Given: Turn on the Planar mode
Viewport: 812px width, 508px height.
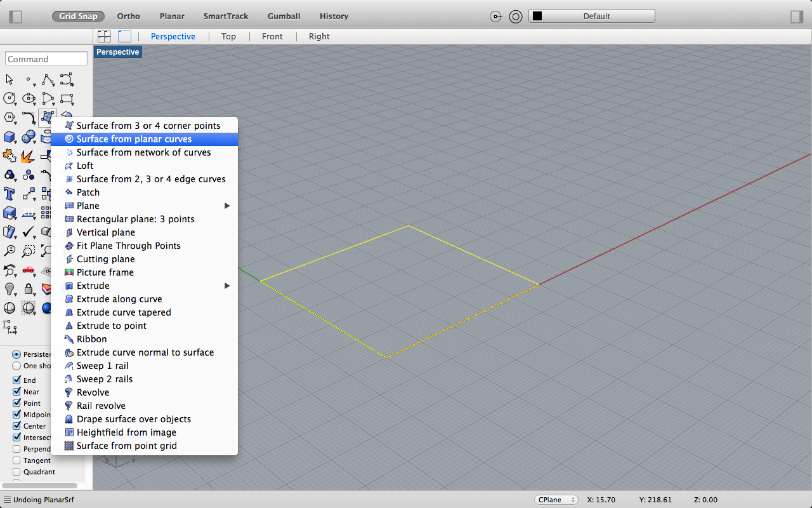Looking at the screenshot, I should click(171, 16).
